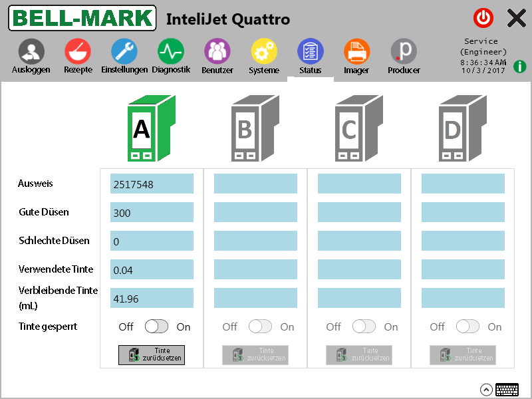
Task: Open the Producer icon
Action: [404, 51]
